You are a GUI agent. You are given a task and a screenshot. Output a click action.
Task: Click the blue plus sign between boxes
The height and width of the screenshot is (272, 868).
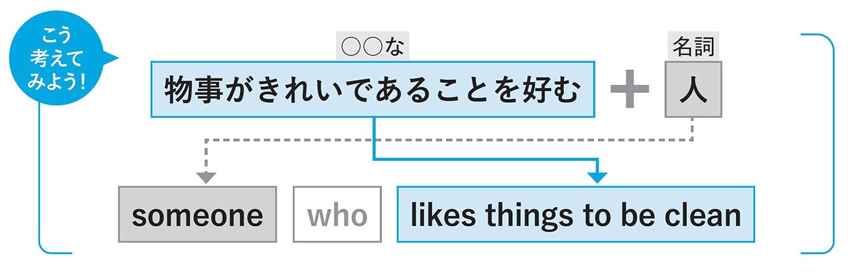629,92
